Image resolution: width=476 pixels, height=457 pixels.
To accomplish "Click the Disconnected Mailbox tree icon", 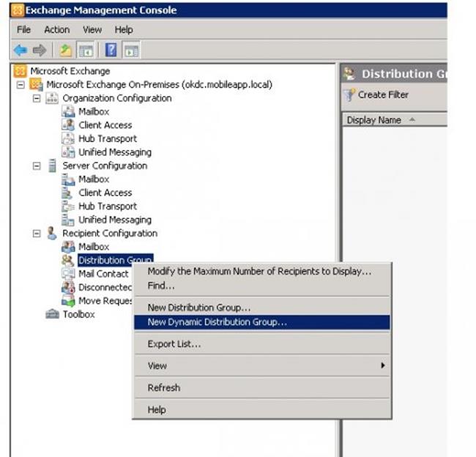I will 68,287.
